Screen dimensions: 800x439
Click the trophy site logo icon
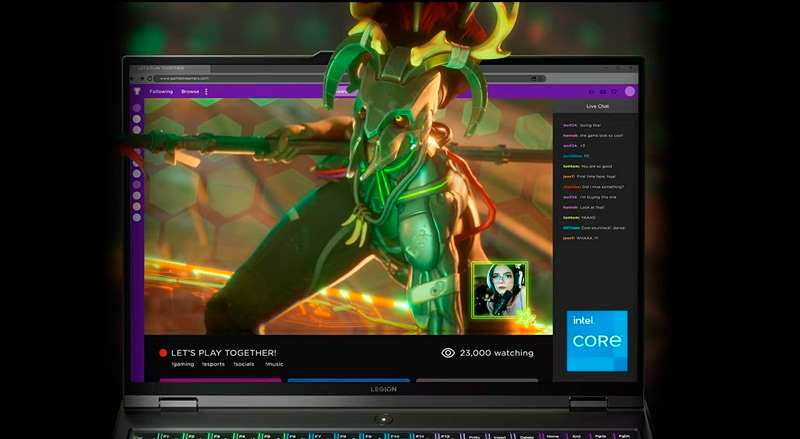137,91
